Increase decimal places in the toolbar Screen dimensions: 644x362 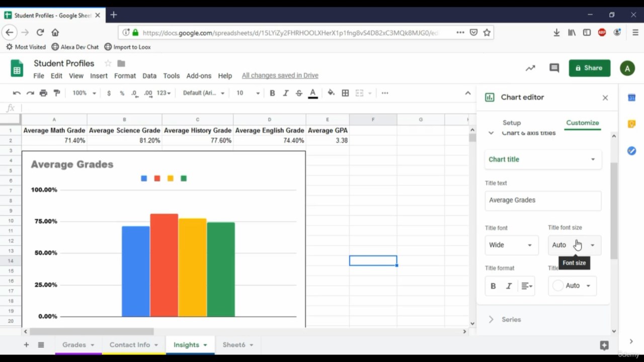(148, 93)
